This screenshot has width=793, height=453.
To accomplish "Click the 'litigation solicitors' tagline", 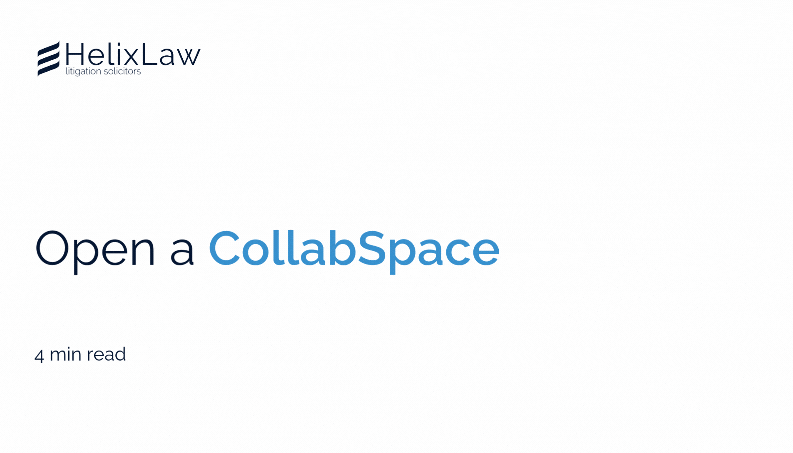I will (103, 71).
